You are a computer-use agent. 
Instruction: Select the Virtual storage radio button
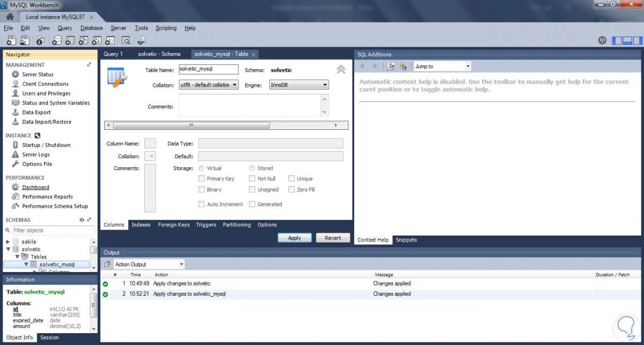(202, 168)
